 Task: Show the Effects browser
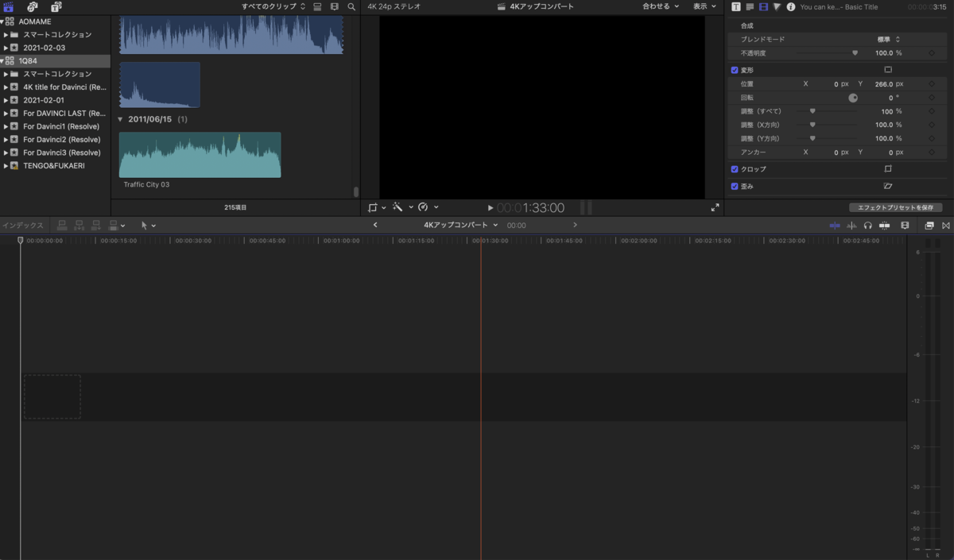(929, 226)
